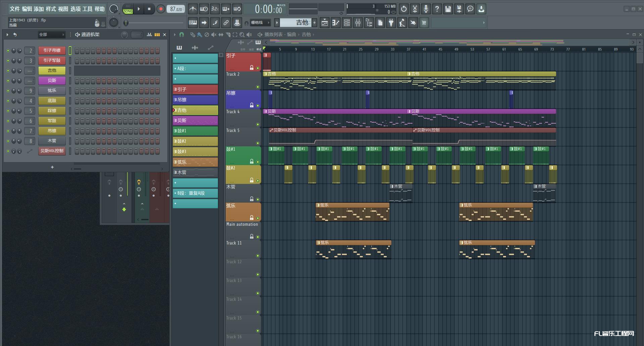644x346 pixels.
Task: Toggle playlist snap magnet icon
Action: coord(181,34)
